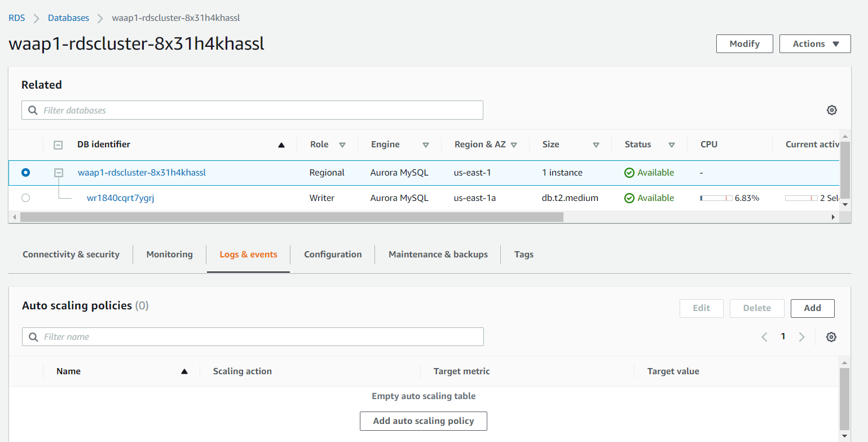Click the db.t2.medium size cell
The height and width of the screenshot is (442, 868).
[570, 198]
